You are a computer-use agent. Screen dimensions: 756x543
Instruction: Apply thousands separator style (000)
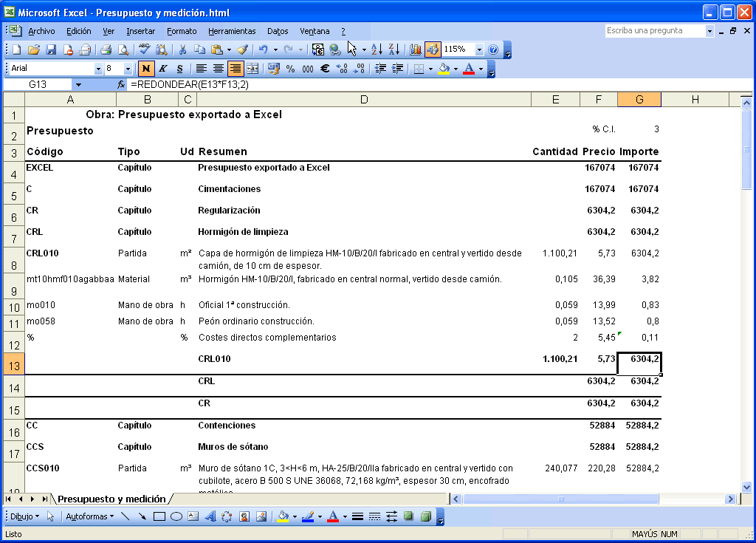pyautogui.click(x=308, y=69)
